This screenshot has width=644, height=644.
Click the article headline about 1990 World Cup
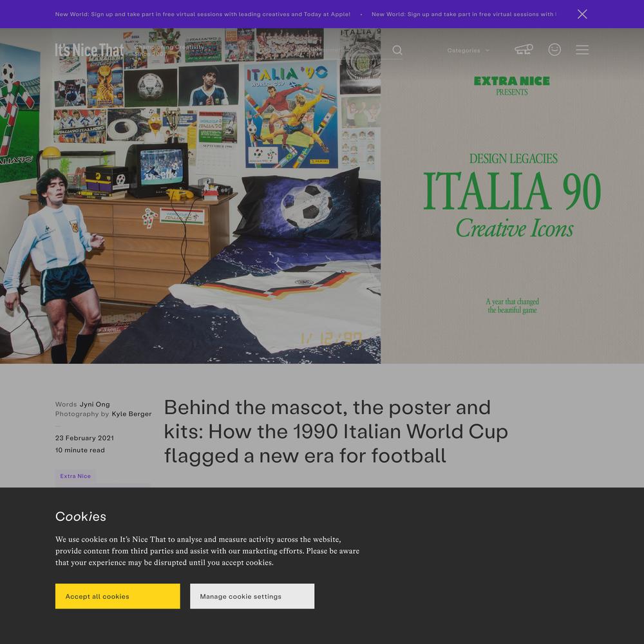(x=336, y=431)
